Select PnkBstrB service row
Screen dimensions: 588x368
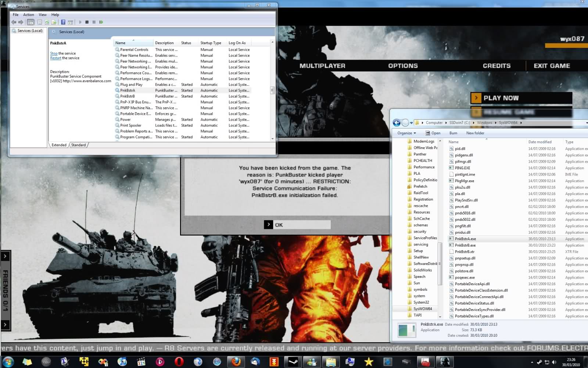(x=182, y=96)
